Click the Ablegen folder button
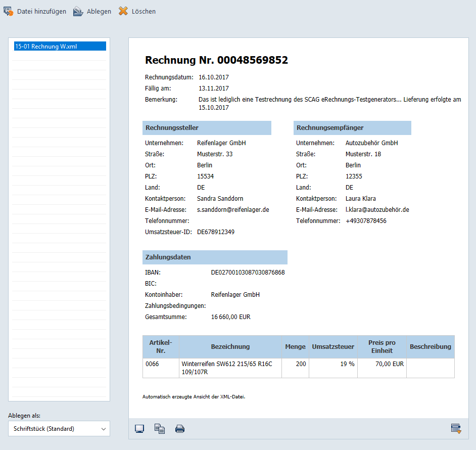The height and width of the screenshot is (450, 476). pyautogui.click(x=92, y=11)
